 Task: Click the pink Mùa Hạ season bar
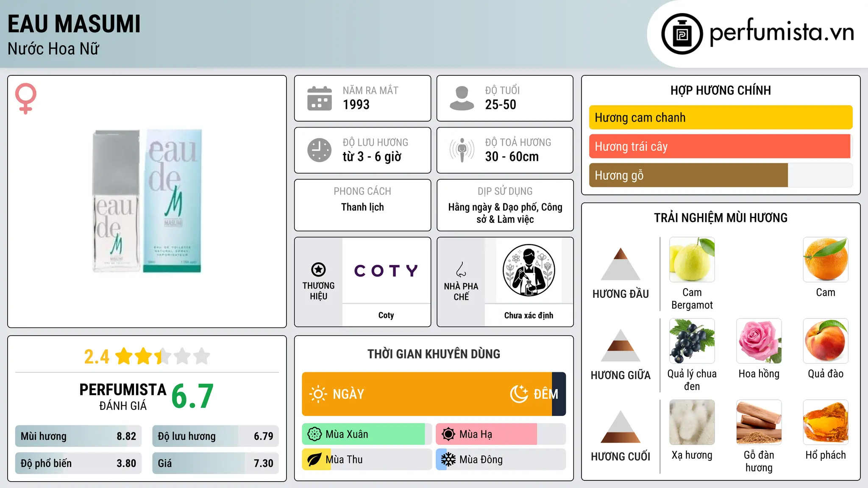tap(486, 434)
